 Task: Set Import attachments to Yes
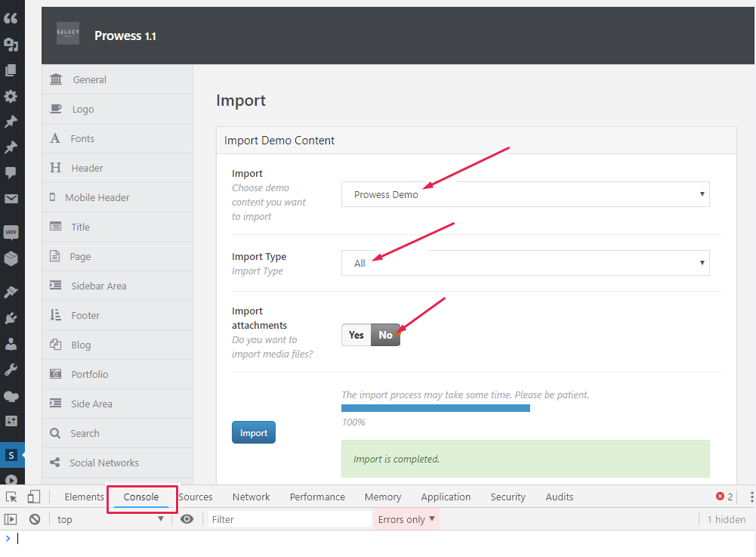[x=356, y=335]
